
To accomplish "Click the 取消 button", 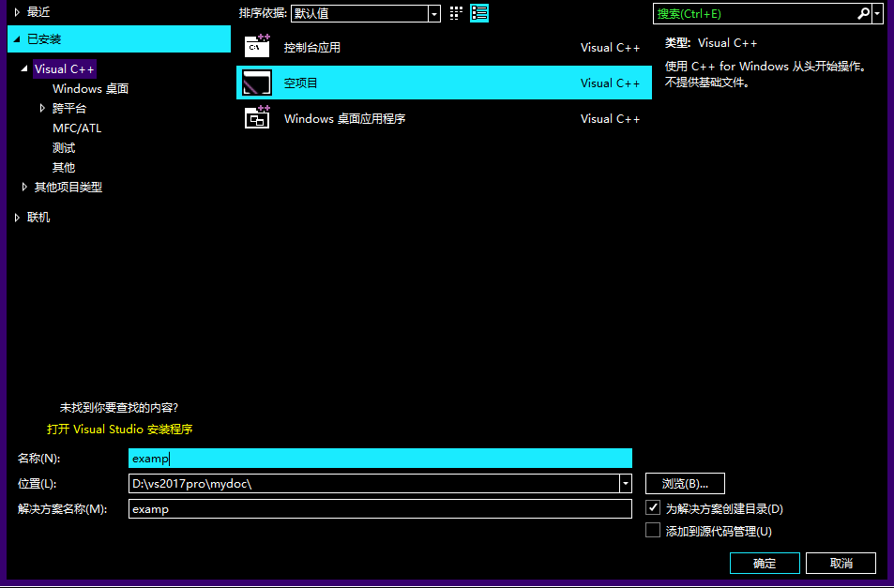I will tap(841, 564).
